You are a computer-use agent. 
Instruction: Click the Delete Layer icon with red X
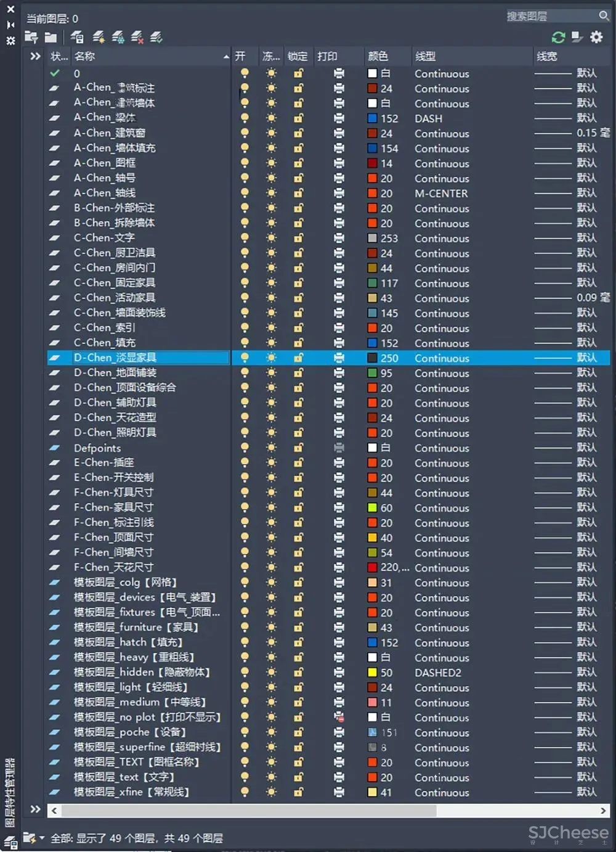137,38
